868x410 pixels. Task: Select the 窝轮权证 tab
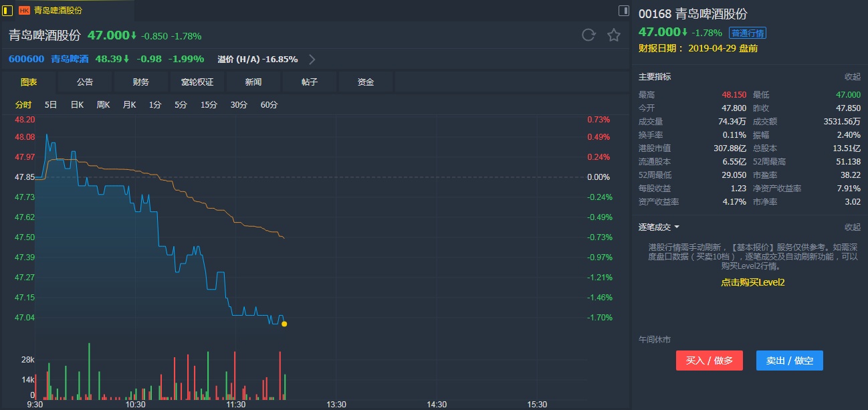[x=197, y=82]
